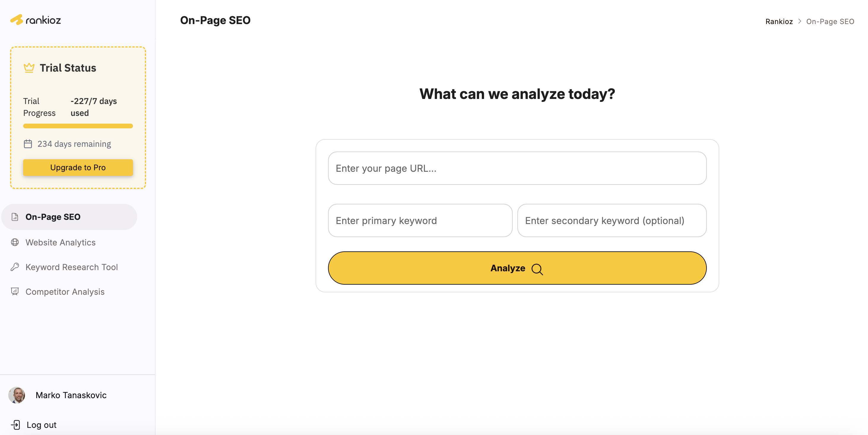Viewport: 868px width, 435px height.
Task: Click the Competitor Analysis chart icon
Action: [15, 292]
